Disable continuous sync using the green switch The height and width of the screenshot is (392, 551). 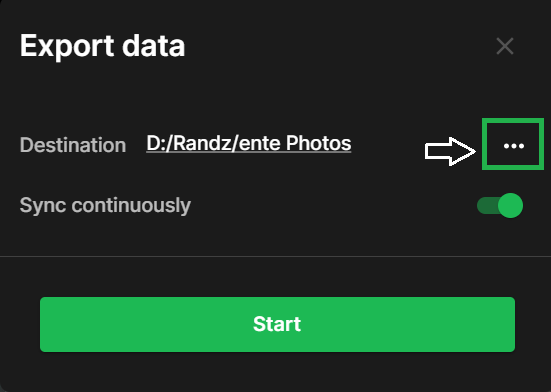pyautogui.click(x=500, y=205)
